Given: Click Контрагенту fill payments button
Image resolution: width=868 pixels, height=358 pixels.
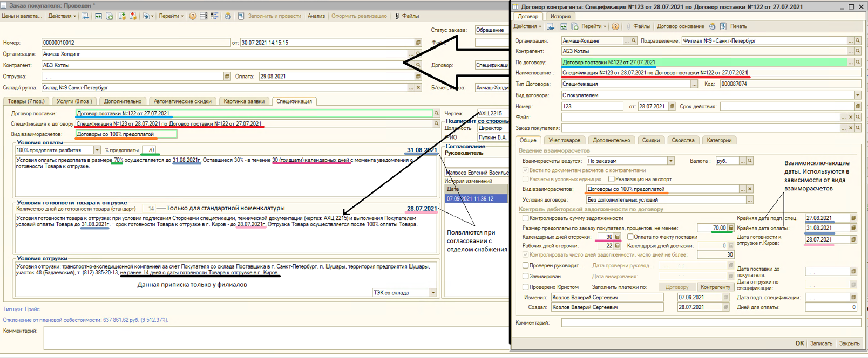Looking at the screenshot, I should coord(715,287).
